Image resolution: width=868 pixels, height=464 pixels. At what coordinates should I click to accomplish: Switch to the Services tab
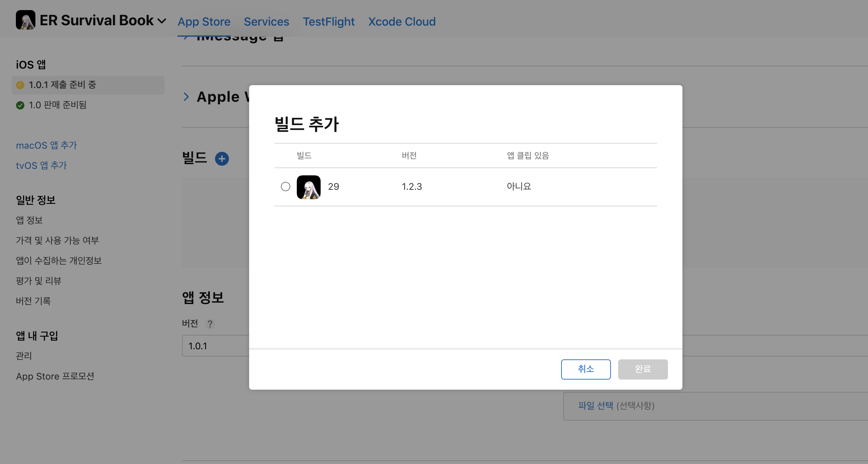tap(266, 22)
